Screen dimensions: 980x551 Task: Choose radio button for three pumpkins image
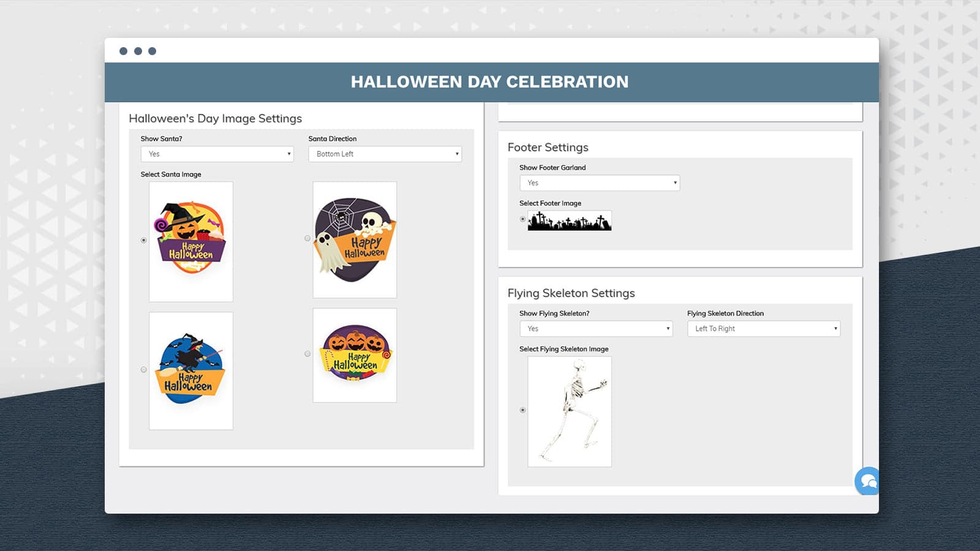coord(307,354)
